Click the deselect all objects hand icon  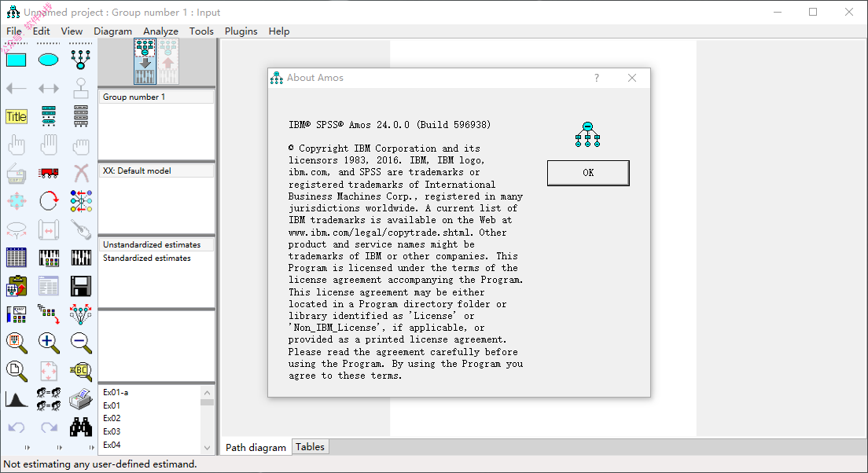click(81, 145)
